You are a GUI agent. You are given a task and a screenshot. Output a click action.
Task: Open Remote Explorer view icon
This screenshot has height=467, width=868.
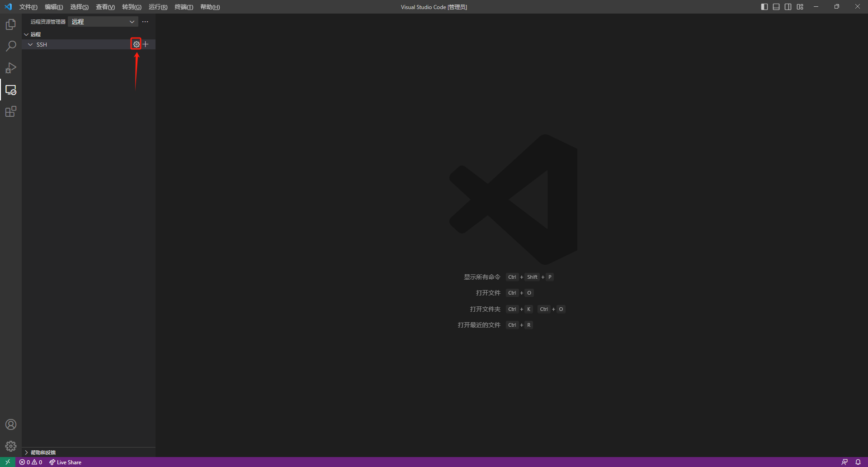point(11,90)
